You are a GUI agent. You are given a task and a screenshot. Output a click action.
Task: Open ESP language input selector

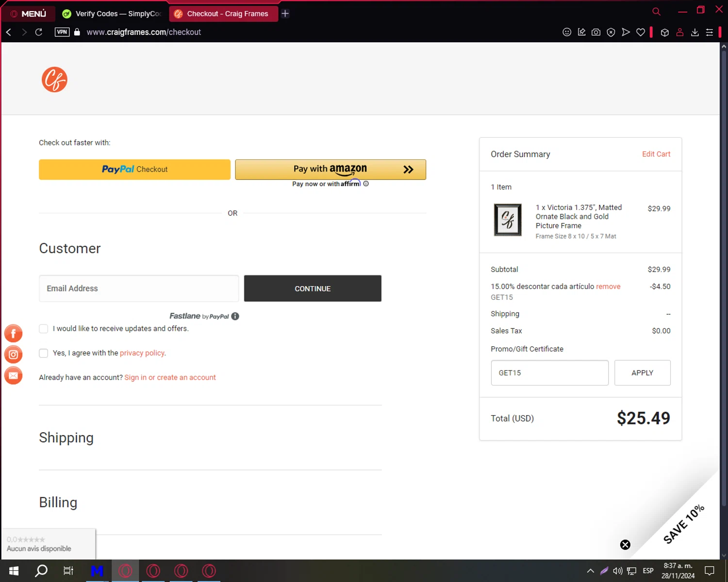pos(648,571)
